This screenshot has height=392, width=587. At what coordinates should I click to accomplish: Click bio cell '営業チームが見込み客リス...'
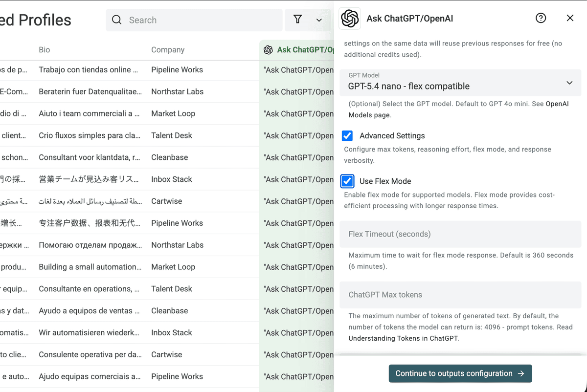[x=89, y=179]
